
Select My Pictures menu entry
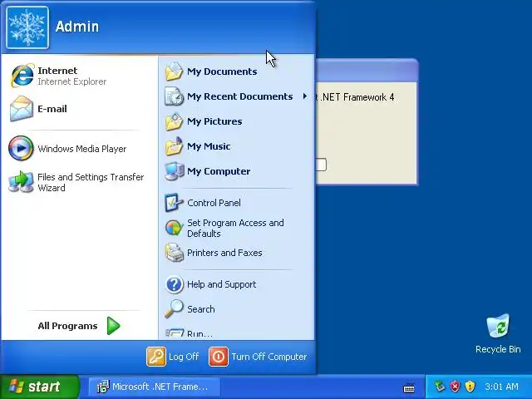236,121
